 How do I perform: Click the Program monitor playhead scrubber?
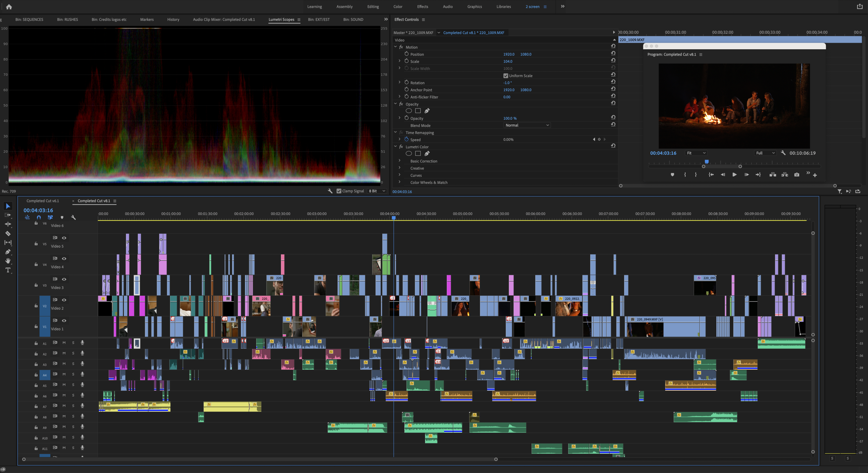point(707,162)
